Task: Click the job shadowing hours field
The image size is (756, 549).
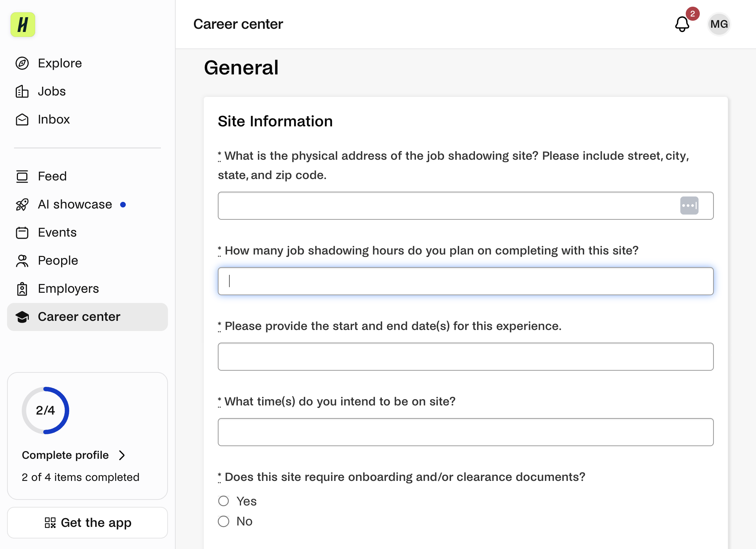Action: coord(465,281)
